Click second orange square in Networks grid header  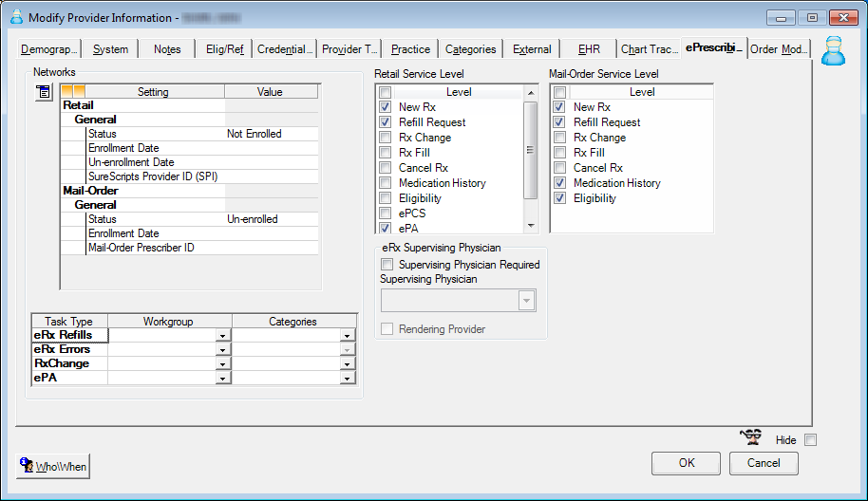(x=79, y=91)
